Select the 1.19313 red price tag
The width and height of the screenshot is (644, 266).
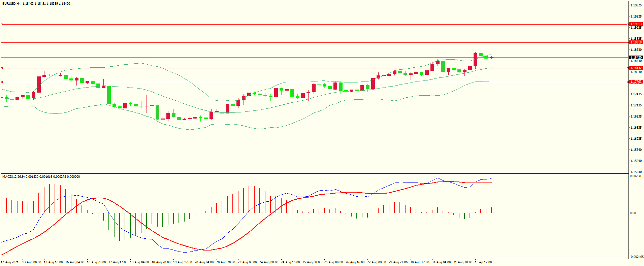click(636, 24)
